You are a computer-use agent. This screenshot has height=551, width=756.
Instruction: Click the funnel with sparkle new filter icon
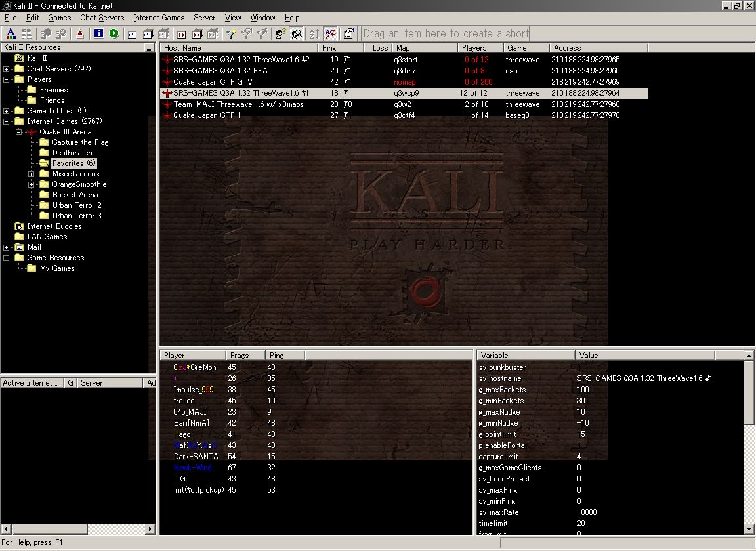(232, 33)
